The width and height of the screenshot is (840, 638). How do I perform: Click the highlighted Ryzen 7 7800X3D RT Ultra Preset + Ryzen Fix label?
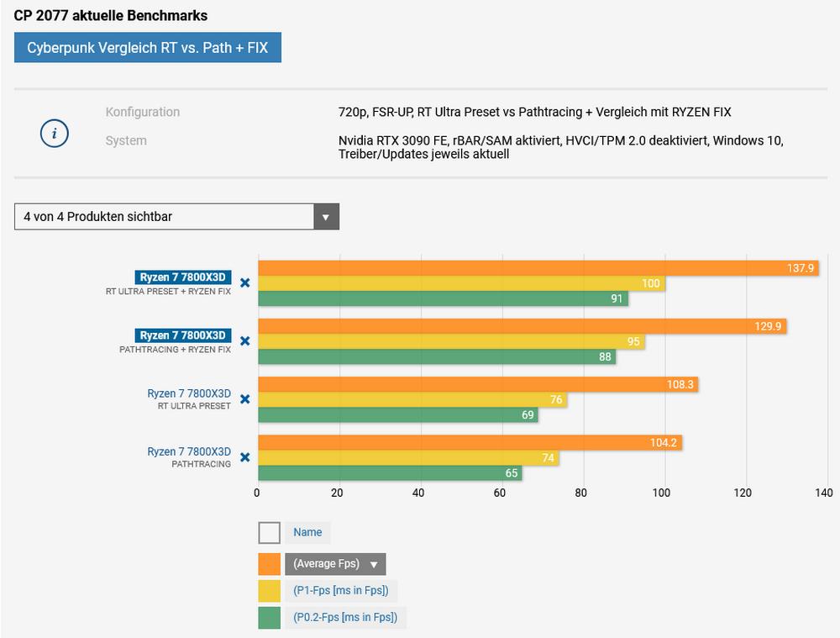(182, 277)
